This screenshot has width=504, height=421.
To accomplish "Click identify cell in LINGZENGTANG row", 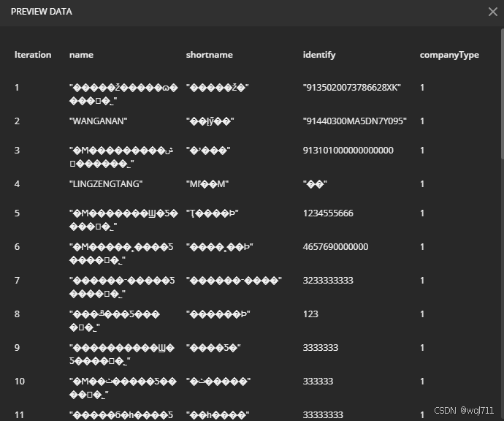I will 315,184.
